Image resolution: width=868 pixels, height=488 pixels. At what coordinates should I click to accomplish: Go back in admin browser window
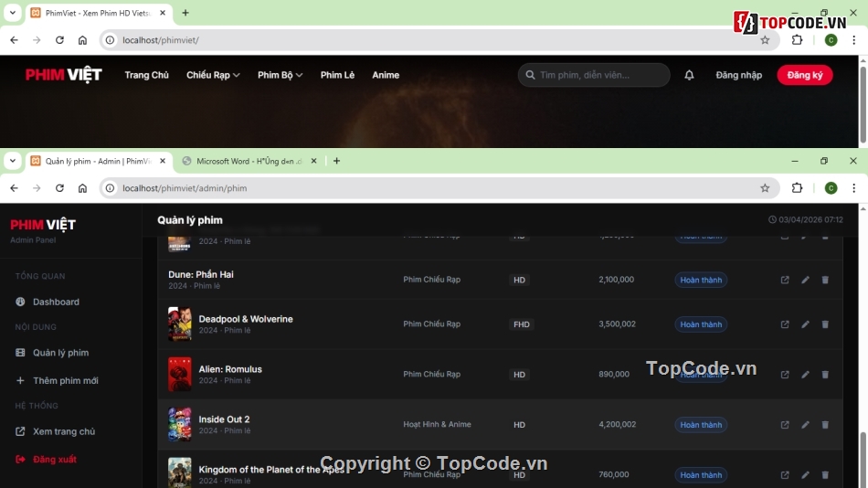tap(14, 188)
